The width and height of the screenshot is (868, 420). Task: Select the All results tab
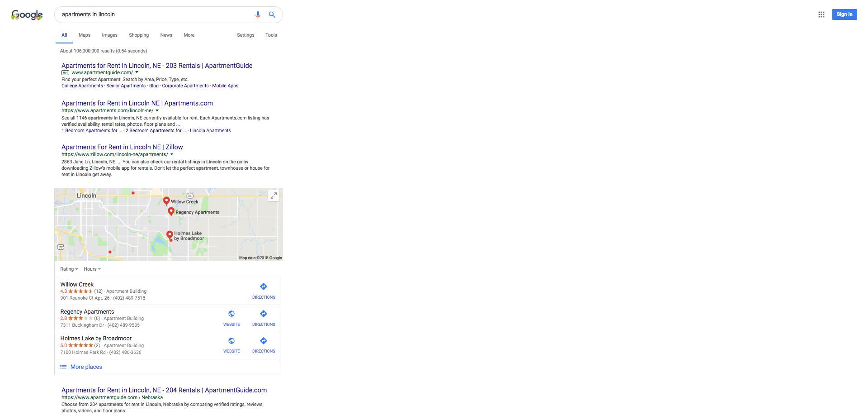click(x=64, y=35)
